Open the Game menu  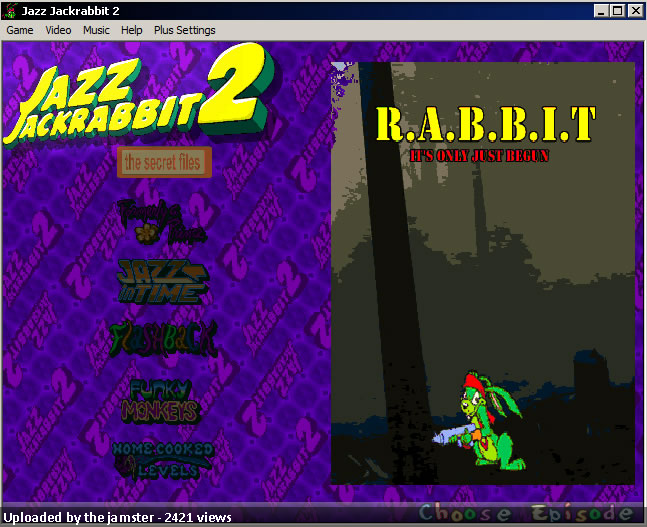coord(20,30)
